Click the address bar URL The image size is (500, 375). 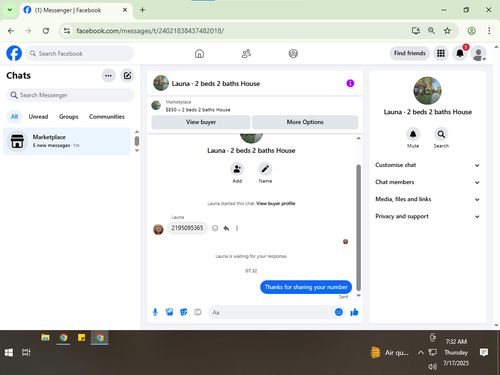click(150, 31)
